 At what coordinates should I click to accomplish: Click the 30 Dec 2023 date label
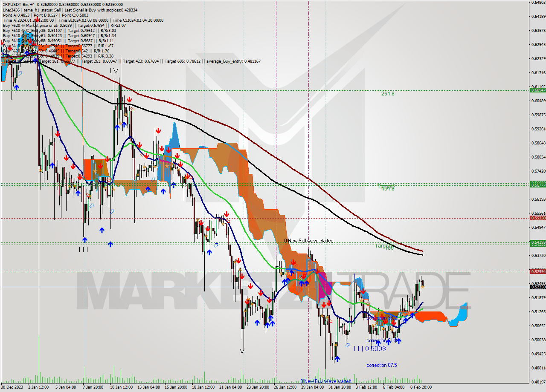[x=12, y=387]
